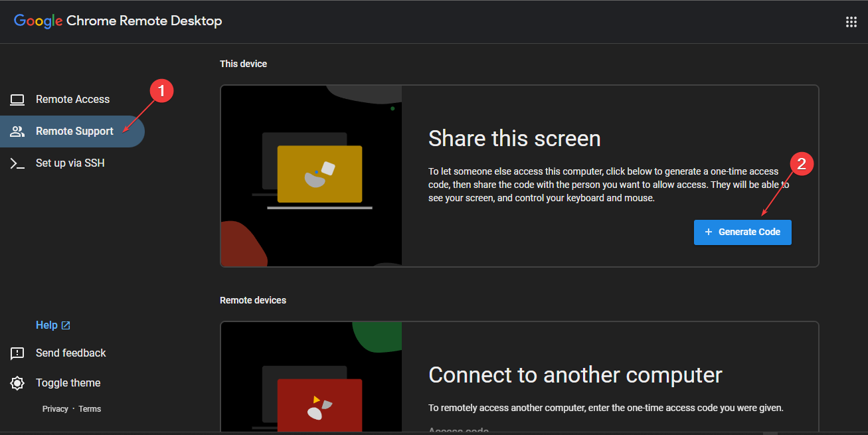Image resolution: width=868 pixels, height=435 pixels.
Task: Open Send feedback
Action: click(x=71, y=353)
